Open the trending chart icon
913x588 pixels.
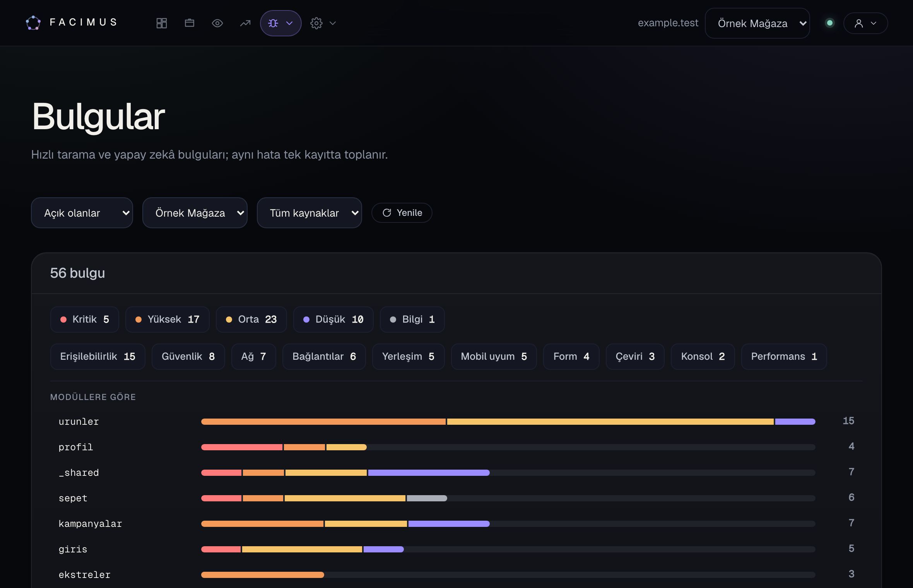coord(245,23)
